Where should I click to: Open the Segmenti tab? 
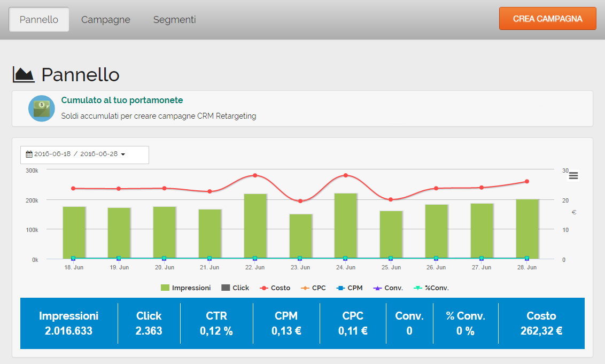[x=174, y=20]
